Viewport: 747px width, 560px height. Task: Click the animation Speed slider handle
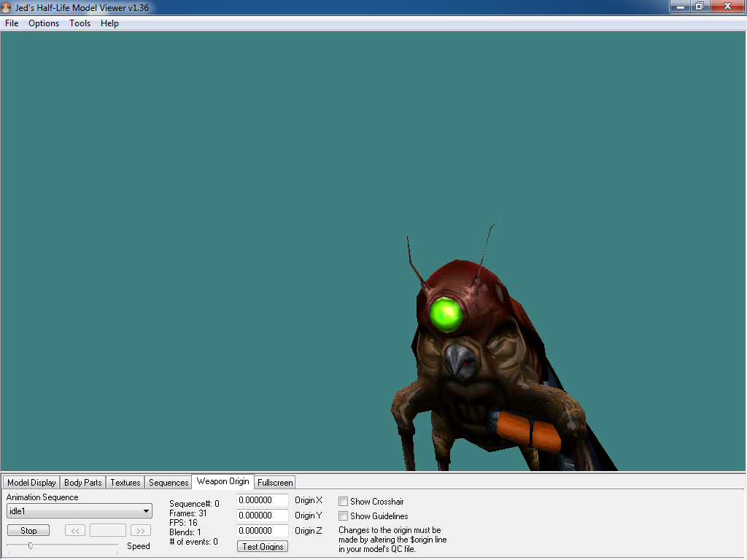[31, 545]
